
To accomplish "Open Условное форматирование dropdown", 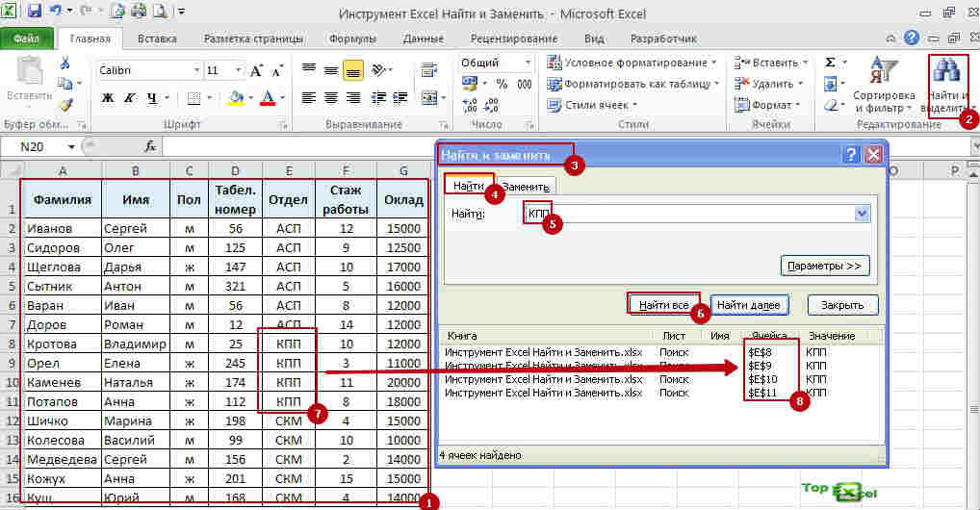I will pyautogui.click(x=632, y=63).
